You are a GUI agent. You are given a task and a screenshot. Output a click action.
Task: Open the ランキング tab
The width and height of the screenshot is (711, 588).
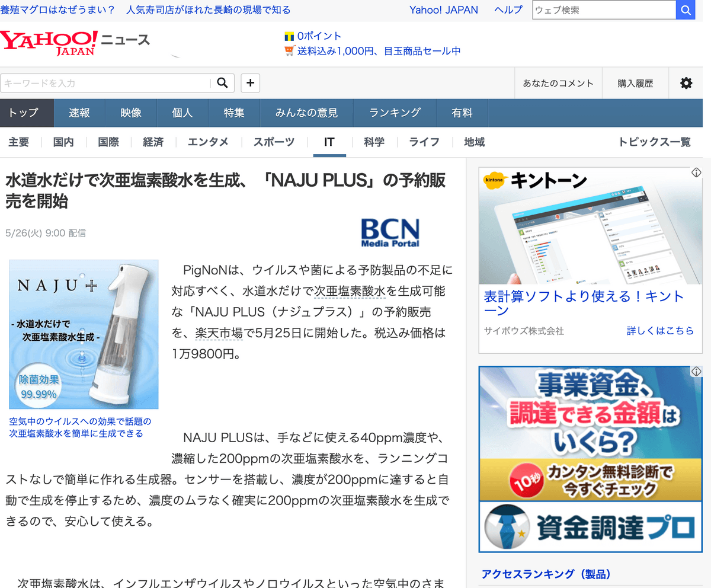(395, 113)
